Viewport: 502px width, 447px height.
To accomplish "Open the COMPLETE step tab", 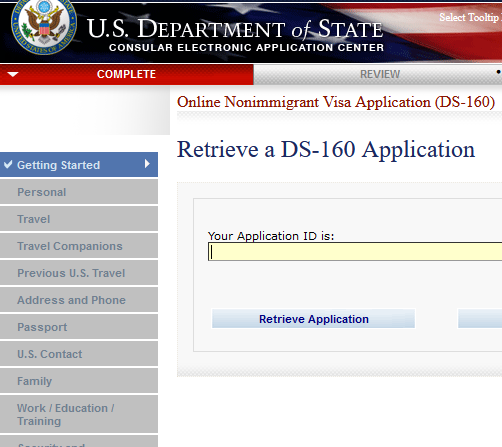I will [x=126, y=74].
